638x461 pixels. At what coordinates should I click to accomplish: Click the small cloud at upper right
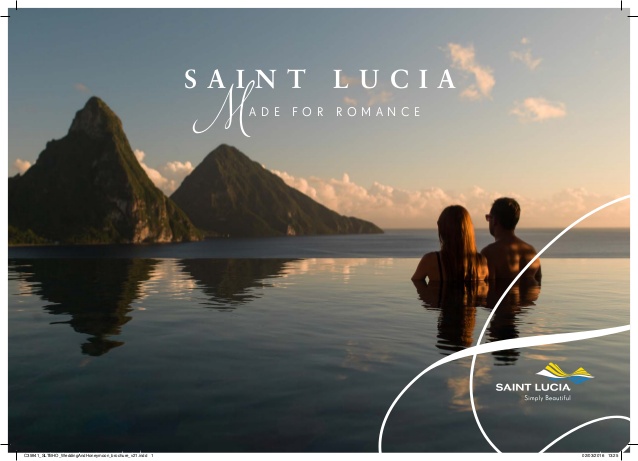538,109
